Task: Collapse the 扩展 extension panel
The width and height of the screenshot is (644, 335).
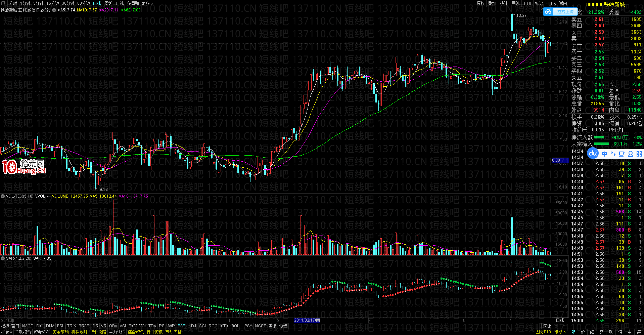Action: point(6,332)
